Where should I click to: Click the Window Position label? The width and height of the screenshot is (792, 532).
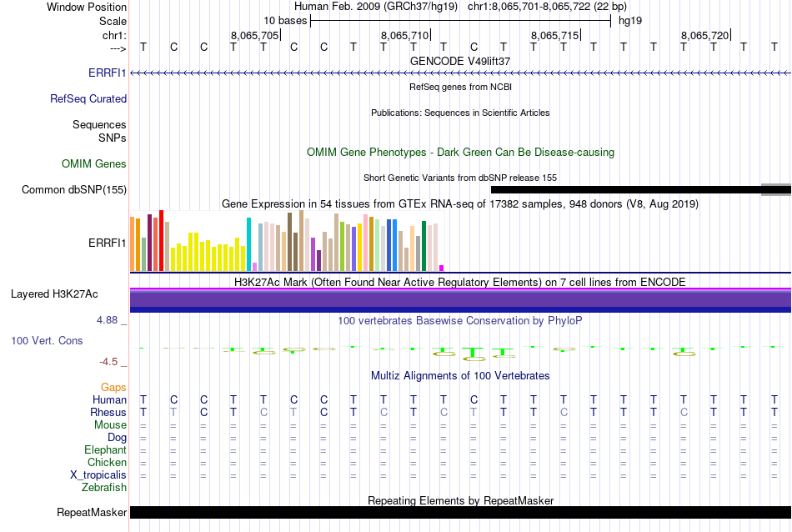[x=87, y=7]
